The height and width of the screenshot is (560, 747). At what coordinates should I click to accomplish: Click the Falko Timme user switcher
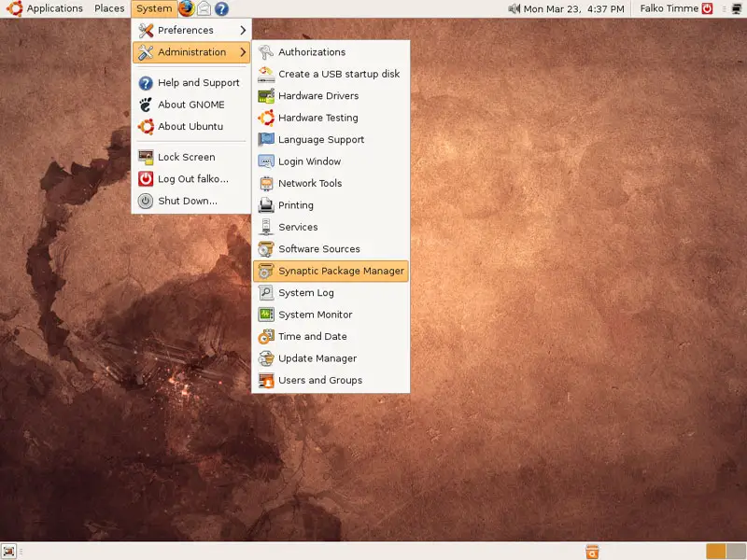[x=676, y=8]
